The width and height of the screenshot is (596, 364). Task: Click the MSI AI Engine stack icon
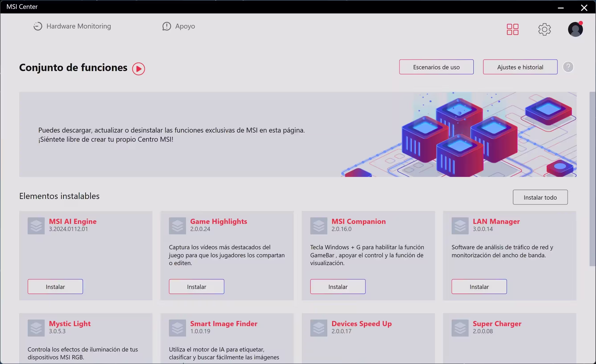36,226
